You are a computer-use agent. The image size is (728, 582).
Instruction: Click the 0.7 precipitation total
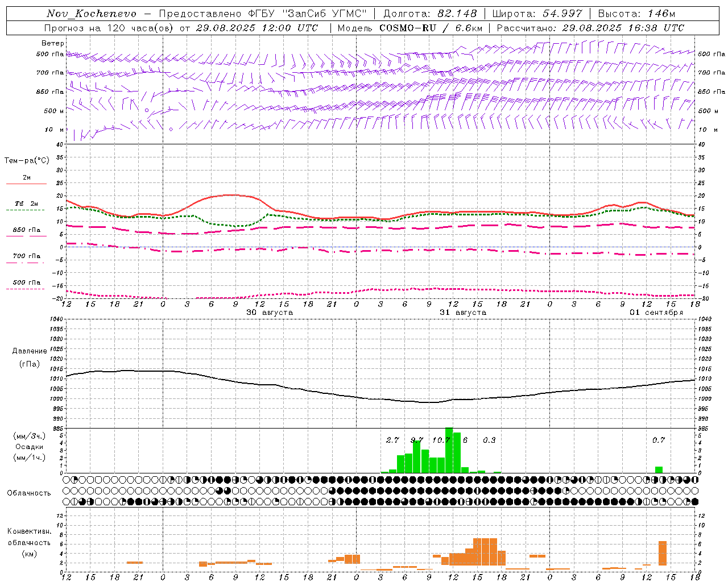coord(659,440)
